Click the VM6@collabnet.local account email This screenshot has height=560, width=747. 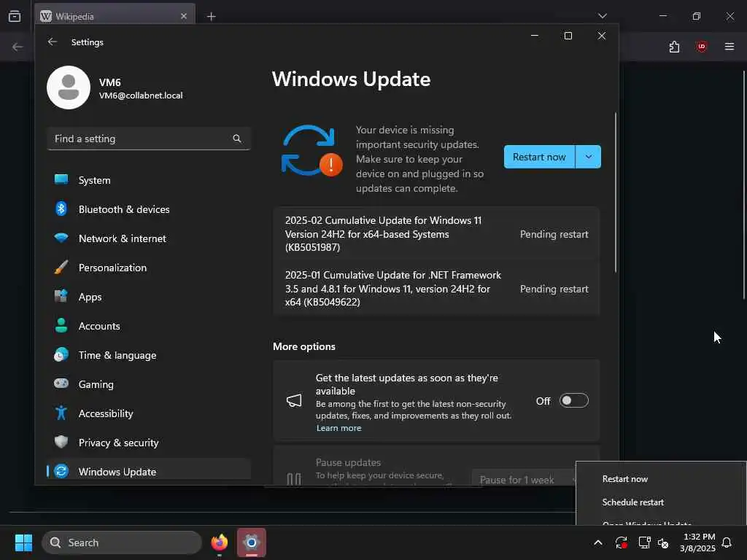(x=141, y=96)
